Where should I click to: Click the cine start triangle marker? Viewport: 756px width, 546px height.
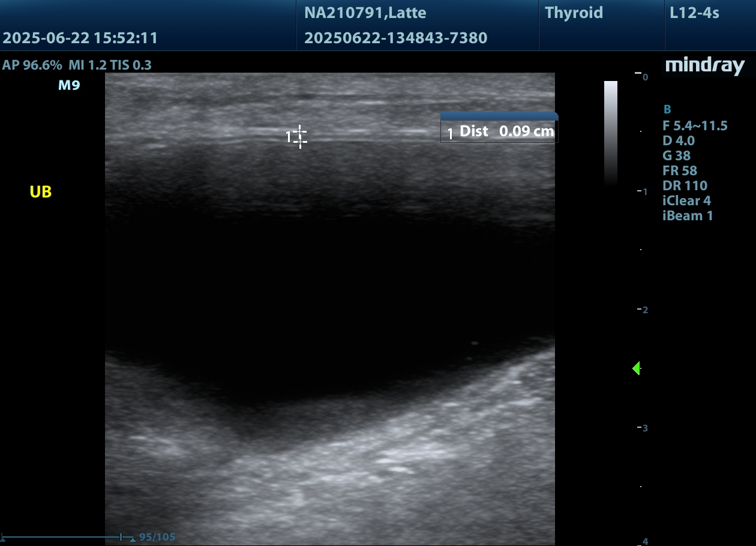pos(3,538)
